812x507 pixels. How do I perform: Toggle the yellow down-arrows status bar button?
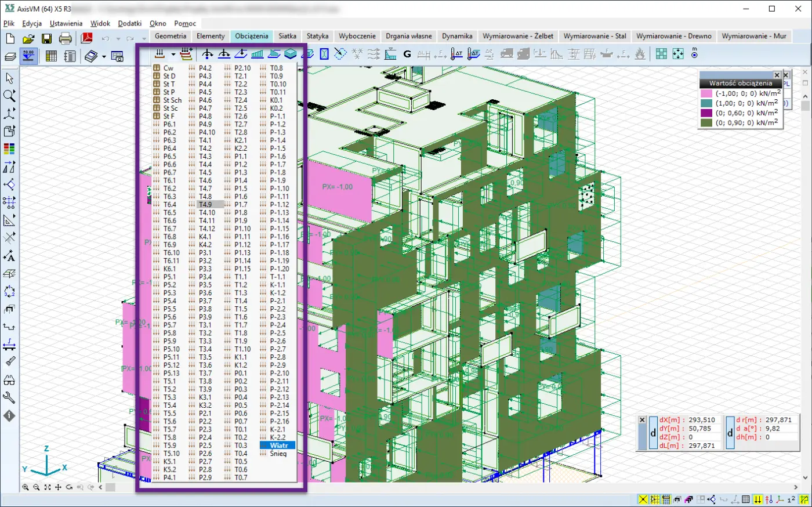tap(757, 499)
